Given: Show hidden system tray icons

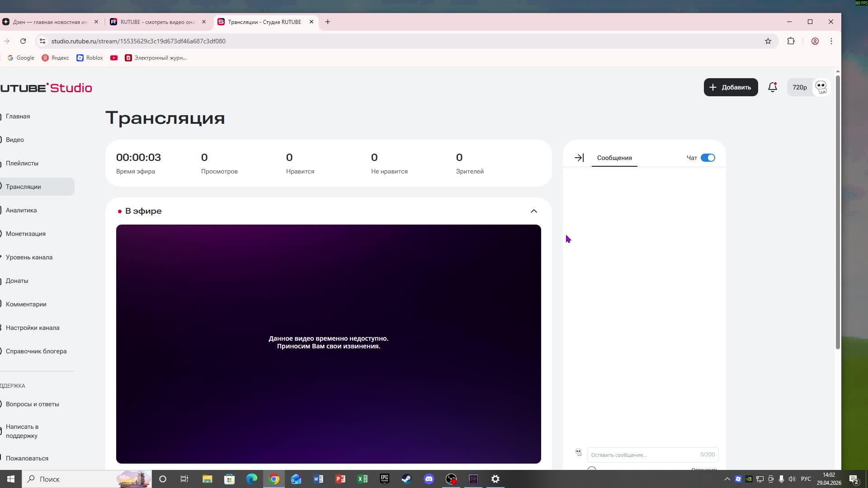Looking at the screenshot, I should pyautogui.click(x=727, y=479).
